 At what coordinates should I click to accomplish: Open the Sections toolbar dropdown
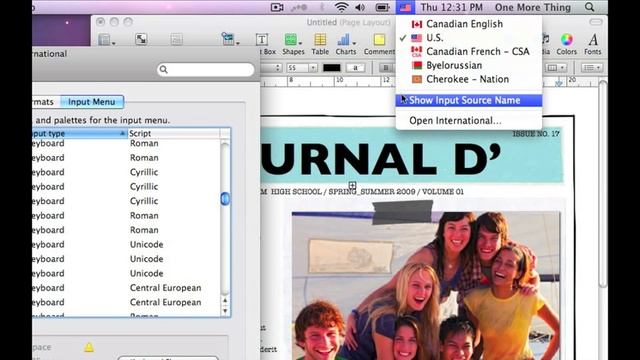[x=230, y=39]
